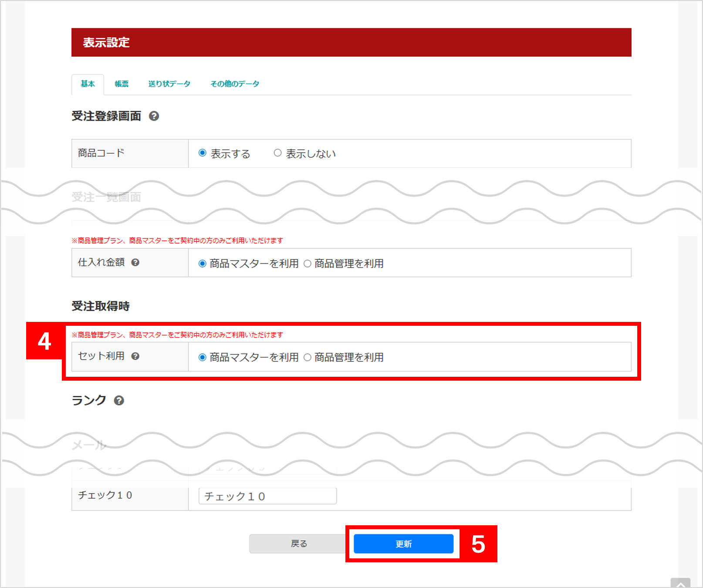Open help icon beside ランク heading
Viewport: 703px width, 588px height.
(119, 401)
